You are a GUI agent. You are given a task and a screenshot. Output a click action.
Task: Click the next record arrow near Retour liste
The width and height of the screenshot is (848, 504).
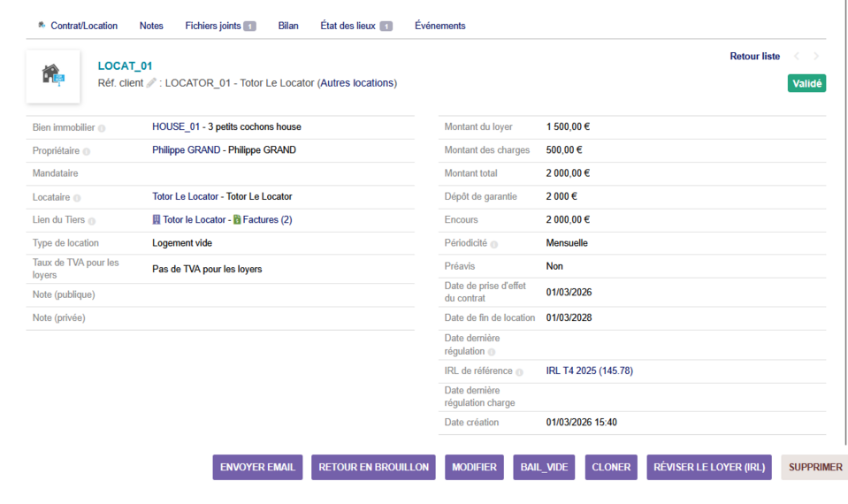(815, 57)
